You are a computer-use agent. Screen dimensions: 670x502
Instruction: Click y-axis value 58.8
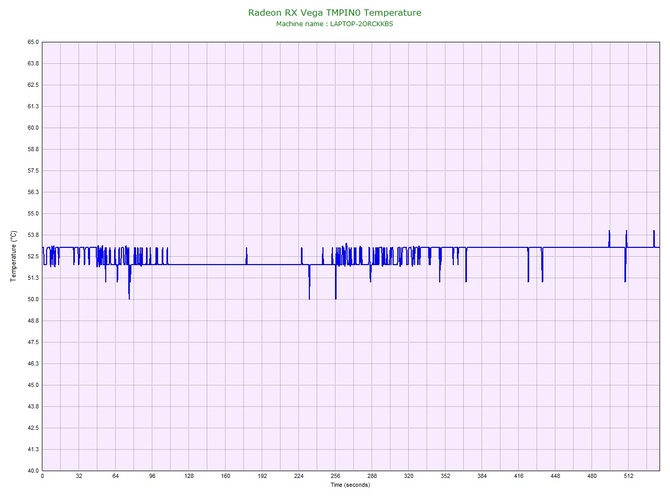[x=33, y=150]
